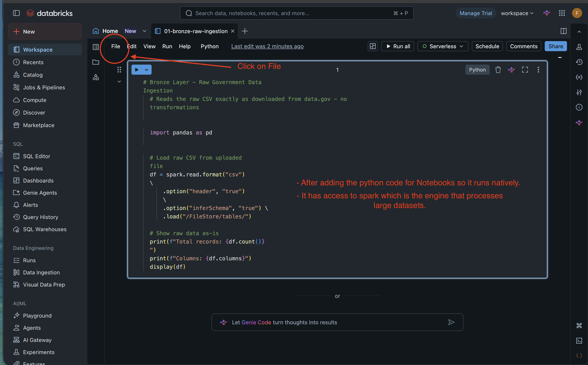Open Compute in the sidebar
This screenshot has height=365, width=588.
click(45, 100)
